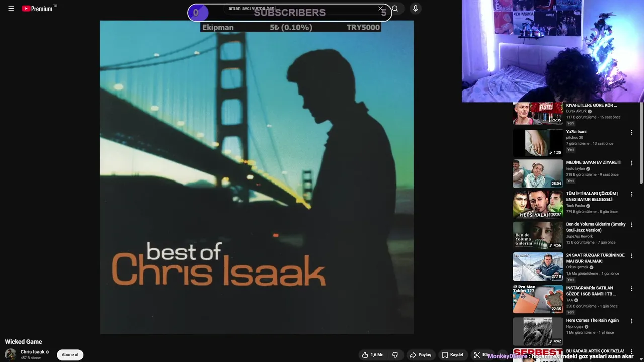Open thumbnail of 'Ya7la İsani' video
The height and width of the screenshot is (362, 644).
538,142
